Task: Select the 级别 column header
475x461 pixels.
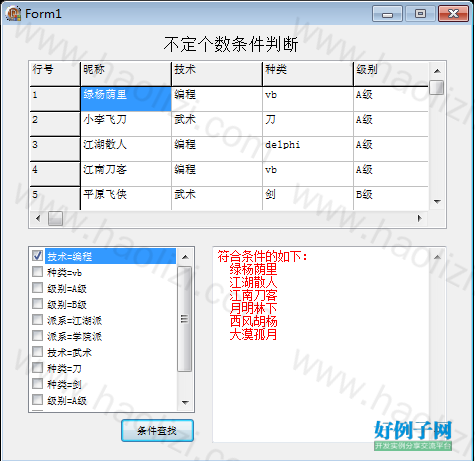Action: (x=391, y=74)
